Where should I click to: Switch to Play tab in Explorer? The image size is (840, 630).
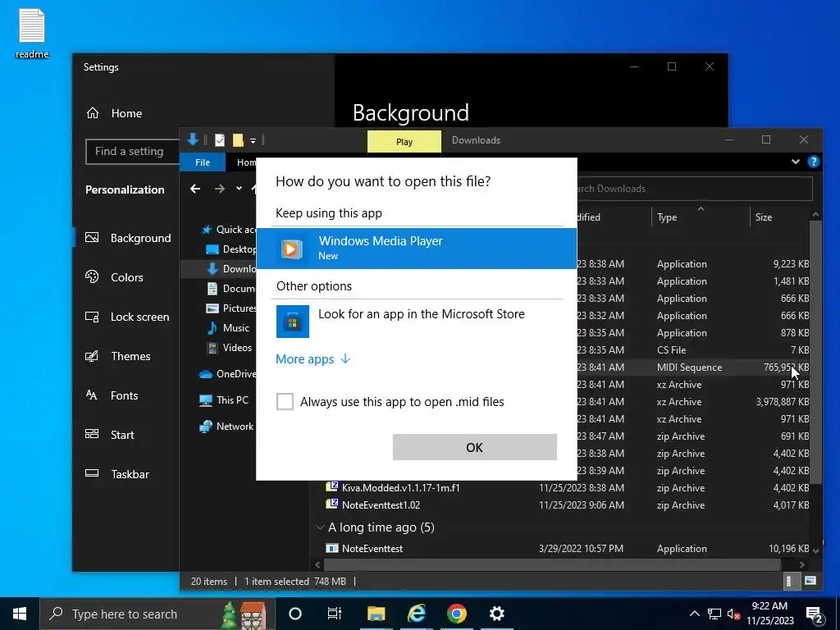point(404,141)
